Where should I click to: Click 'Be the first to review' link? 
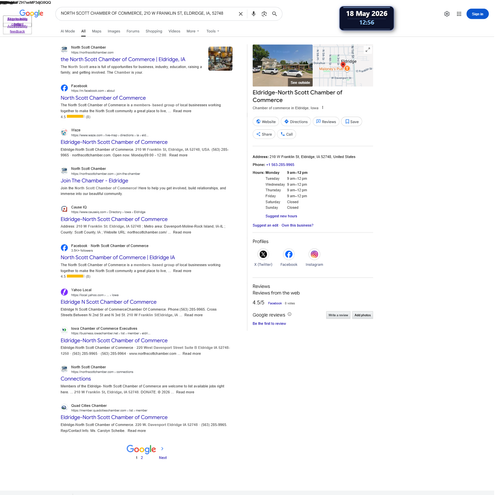pos(269,323)
